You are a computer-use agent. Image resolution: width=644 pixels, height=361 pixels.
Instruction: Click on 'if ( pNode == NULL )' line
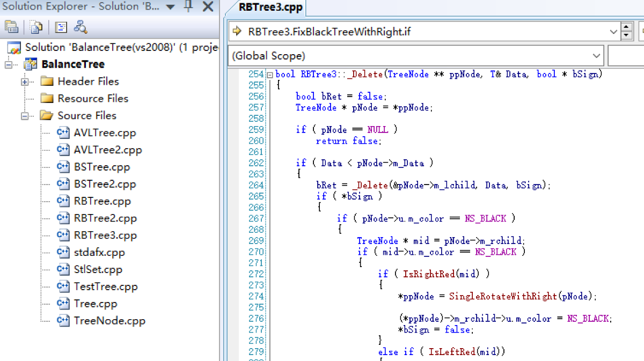click(x=347, y=130)
